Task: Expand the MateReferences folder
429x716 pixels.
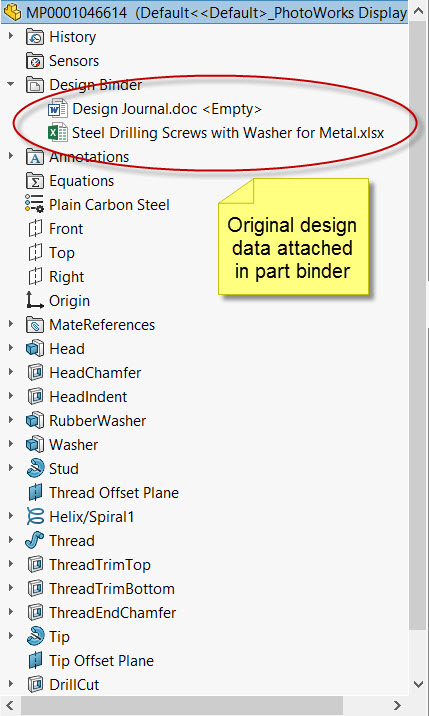Action: (x=11, y=325)
